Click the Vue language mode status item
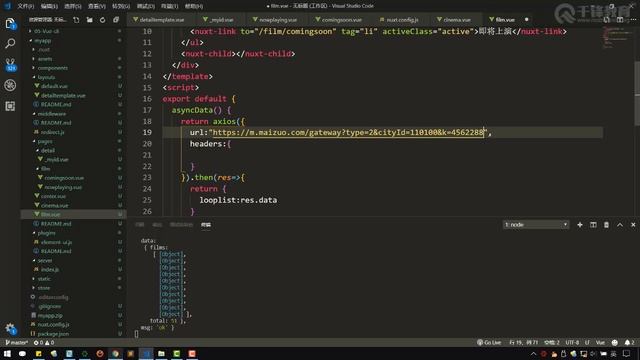 (600, 342)
